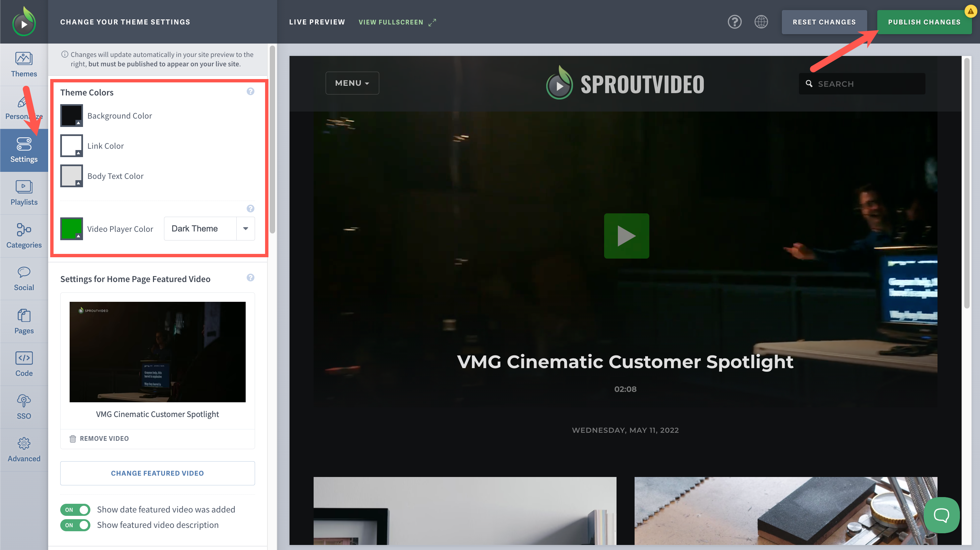Disable the Show date featured video was added toggle
980x550 pixels.
coord(75,509)
